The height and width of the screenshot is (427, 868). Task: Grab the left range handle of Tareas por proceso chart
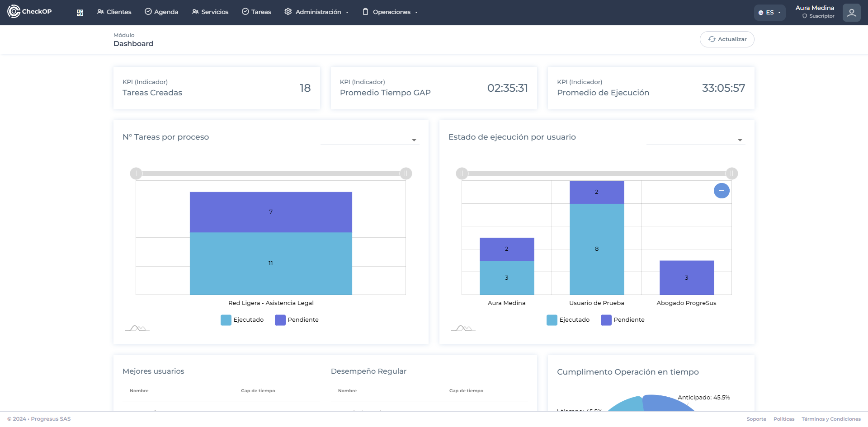click(x=136, y=174)
